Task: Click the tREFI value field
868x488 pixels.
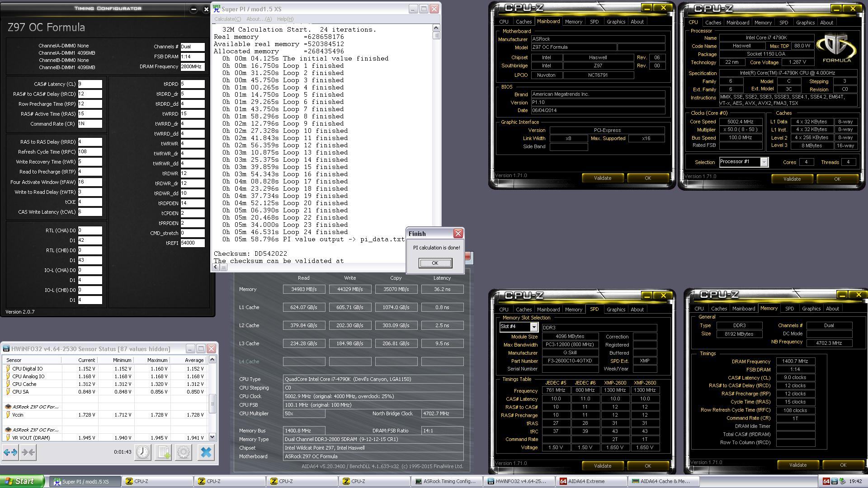Action: (192, 243)
